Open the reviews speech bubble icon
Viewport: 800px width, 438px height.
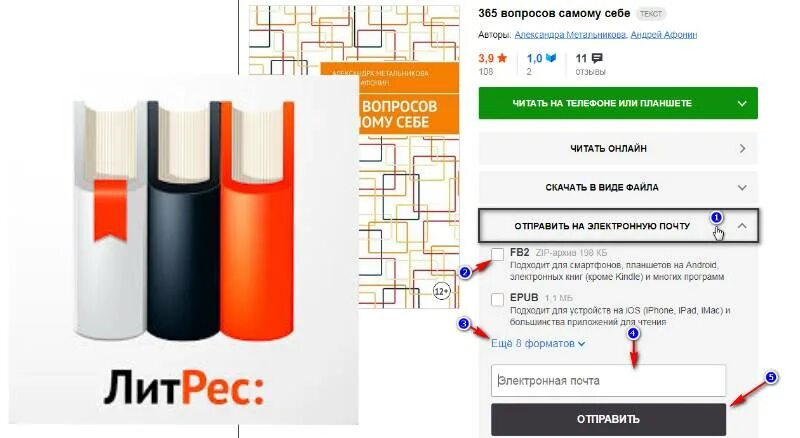(x=597, y=58)
